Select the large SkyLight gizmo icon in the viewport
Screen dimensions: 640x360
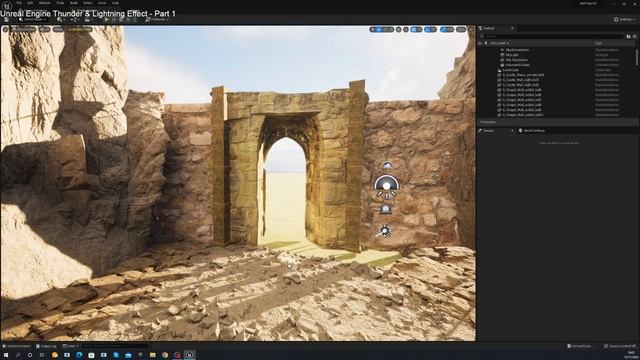point(387,187)
